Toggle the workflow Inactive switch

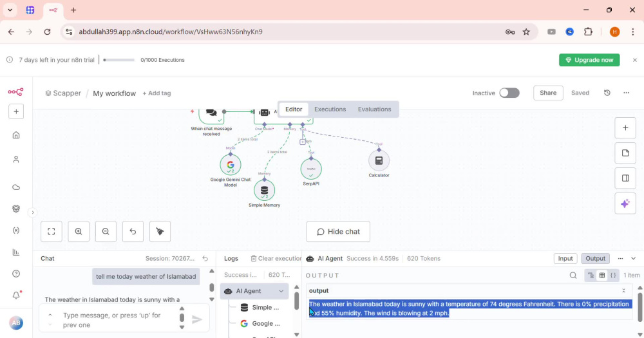pyautogui.click(x=509, y=93)
